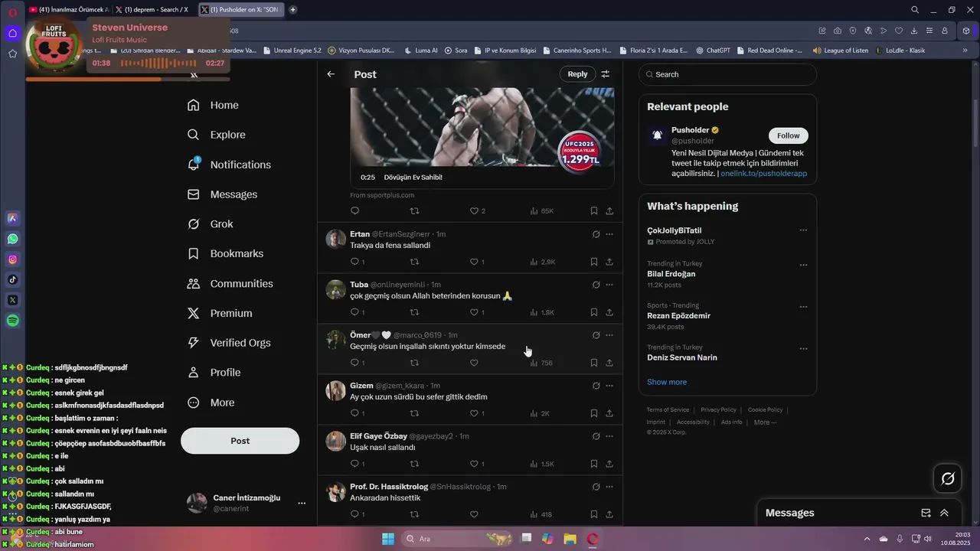Viewport: 980px width, 551px height.
Task: Open More options on Tuba's reply
Action: 609,285
